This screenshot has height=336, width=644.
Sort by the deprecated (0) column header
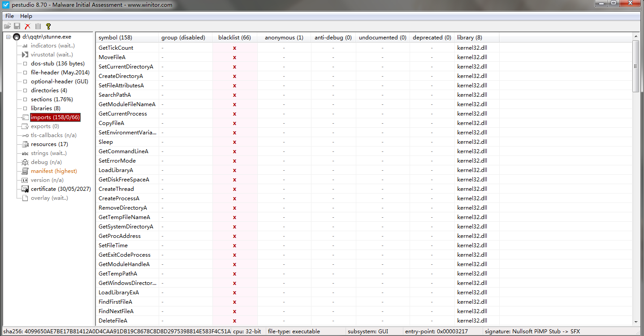pyautogui.click(x=432, y=38)
